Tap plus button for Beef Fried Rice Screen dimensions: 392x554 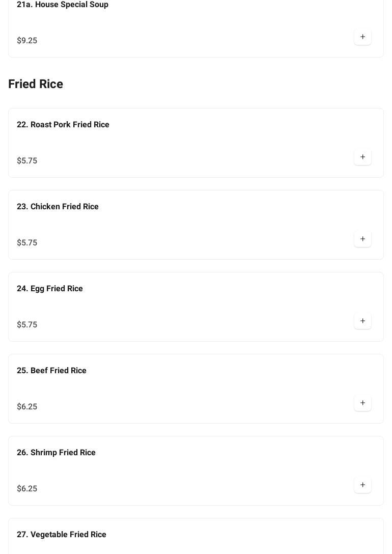point(362,403)
